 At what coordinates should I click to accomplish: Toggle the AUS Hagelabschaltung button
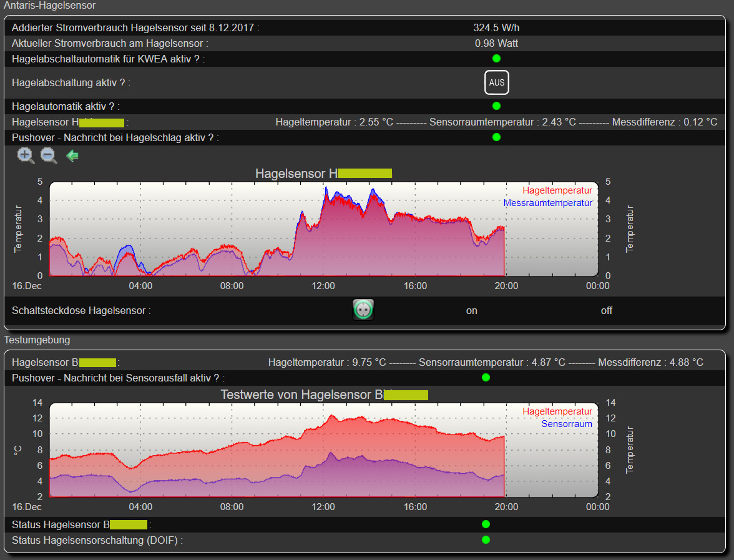496,82
